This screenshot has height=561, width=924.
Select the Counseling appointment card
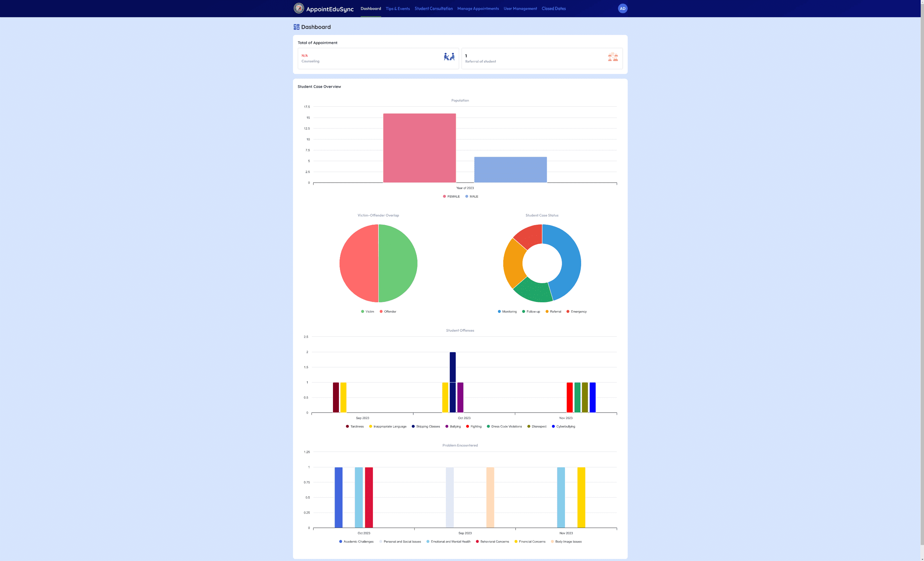coord(378,58)
